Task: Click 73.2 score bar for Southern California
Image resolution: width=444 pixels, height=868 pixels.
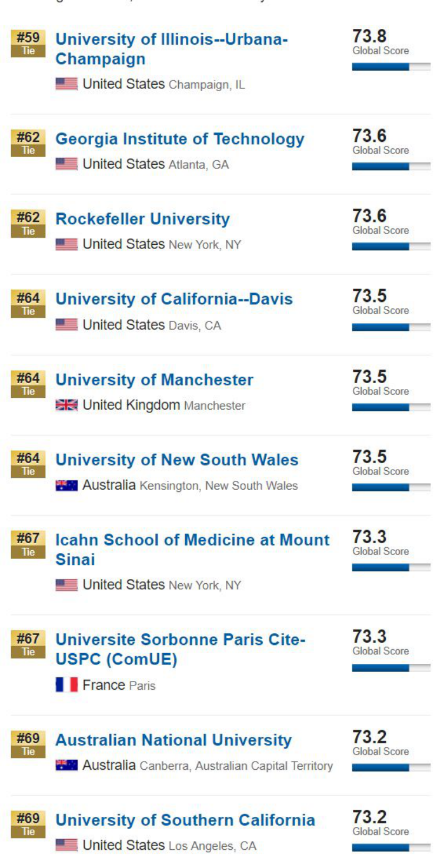Action: coord(391,848)
